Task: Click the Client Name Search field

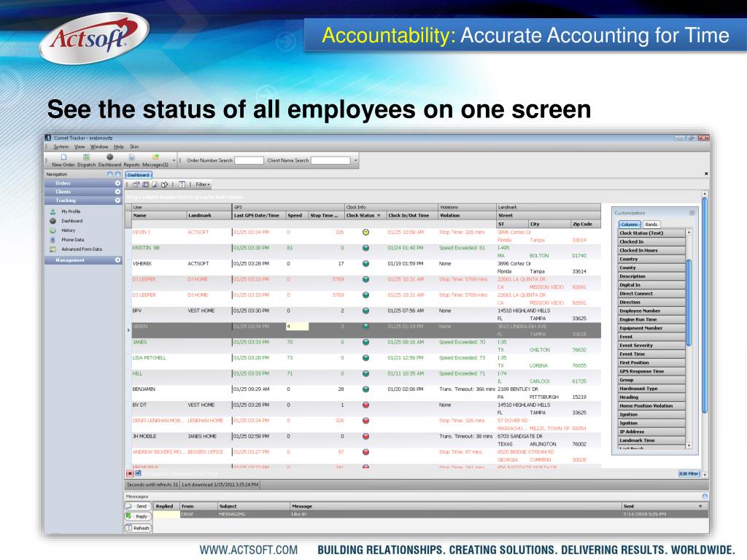Action: pos(330,160)
